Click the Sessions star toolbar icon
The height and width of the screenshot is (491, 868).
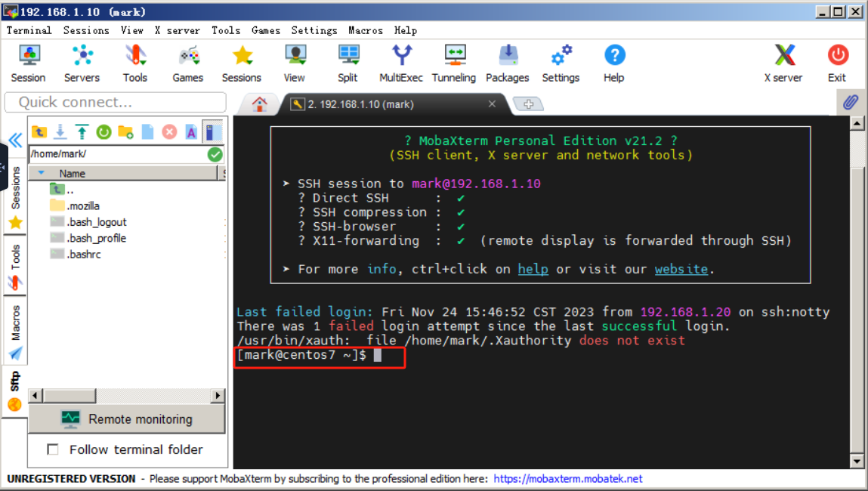241,63
